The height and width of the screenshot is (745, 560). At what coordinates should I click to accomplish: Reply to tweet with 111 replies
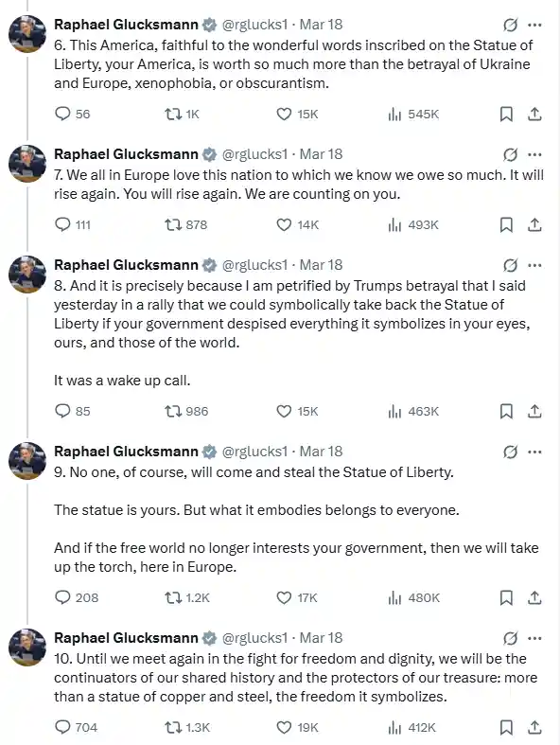coord(73,224)
